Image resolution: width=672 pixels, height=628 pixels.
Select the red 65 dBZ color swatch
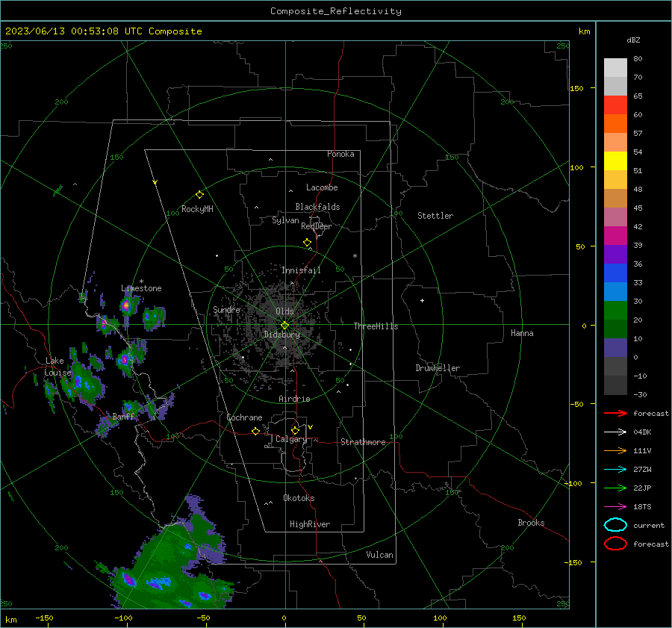tap(615, 105)
